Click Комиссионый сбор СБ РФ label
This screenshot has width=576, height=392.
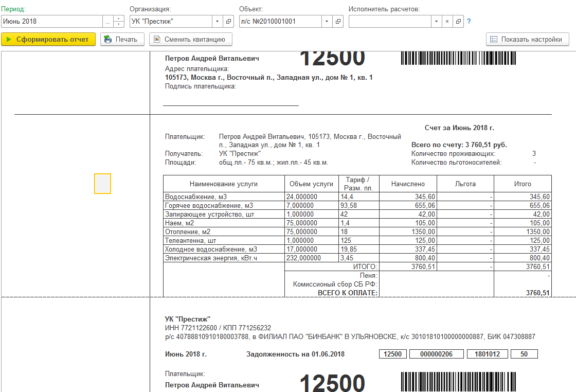point(335,284)
